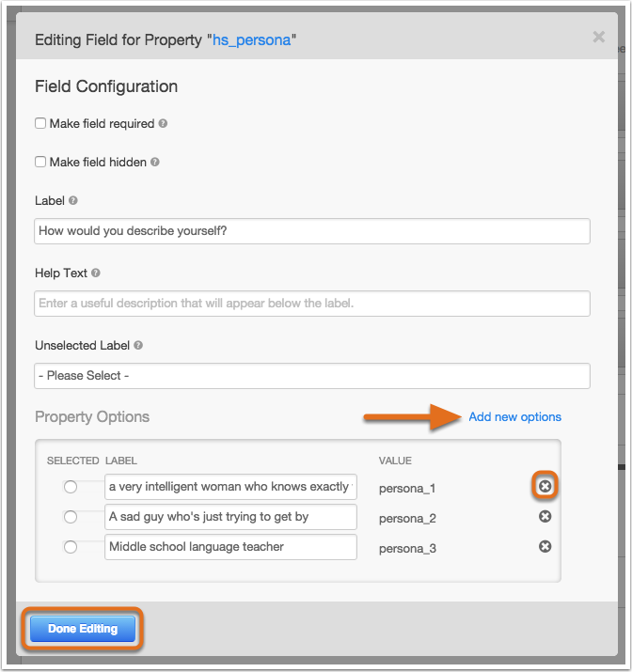Delete the persona_2 option

545,516
